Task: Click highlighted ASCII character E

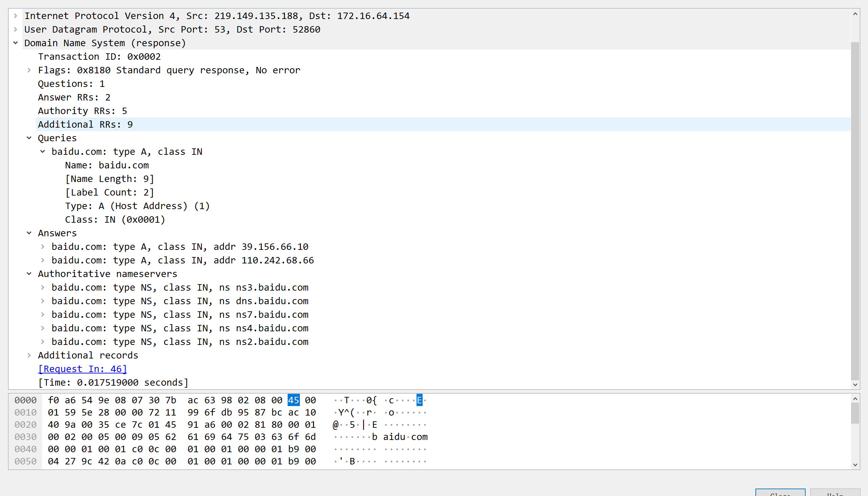Action: [419, 400]
